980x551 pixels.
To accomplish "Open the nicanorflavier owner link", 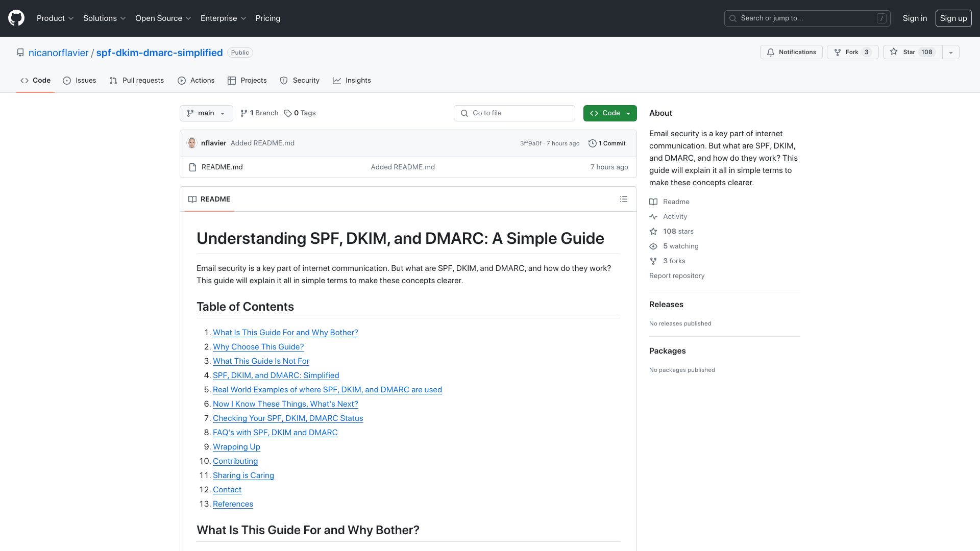I will coord(59,53).
